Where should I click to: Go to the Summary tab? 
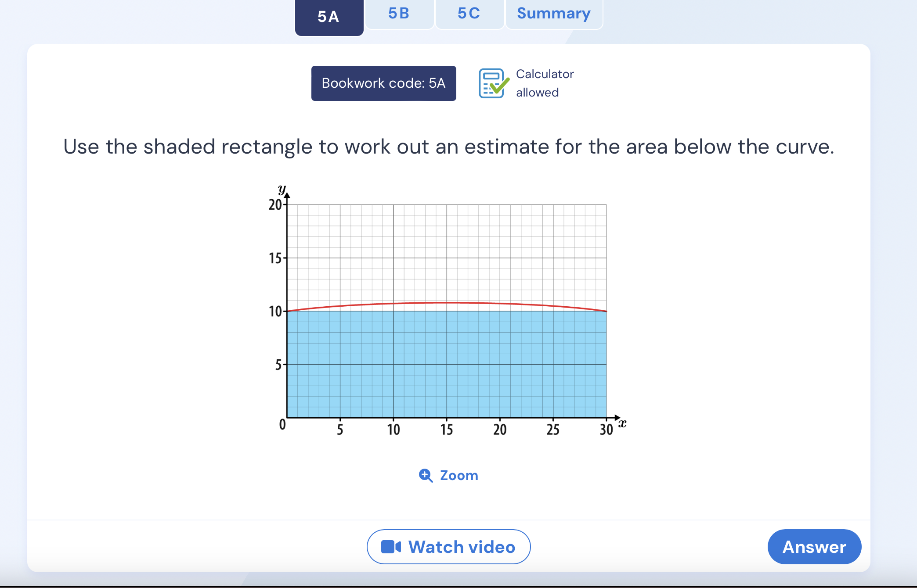554,14
